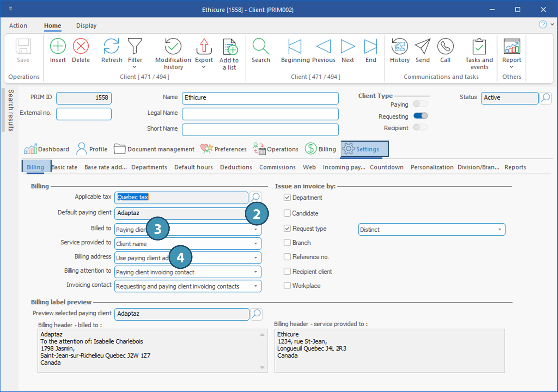Viewport: 558px width, 392px height.
Task: Expand the Service provided to dropdown
Action: (x=255, y=244)
